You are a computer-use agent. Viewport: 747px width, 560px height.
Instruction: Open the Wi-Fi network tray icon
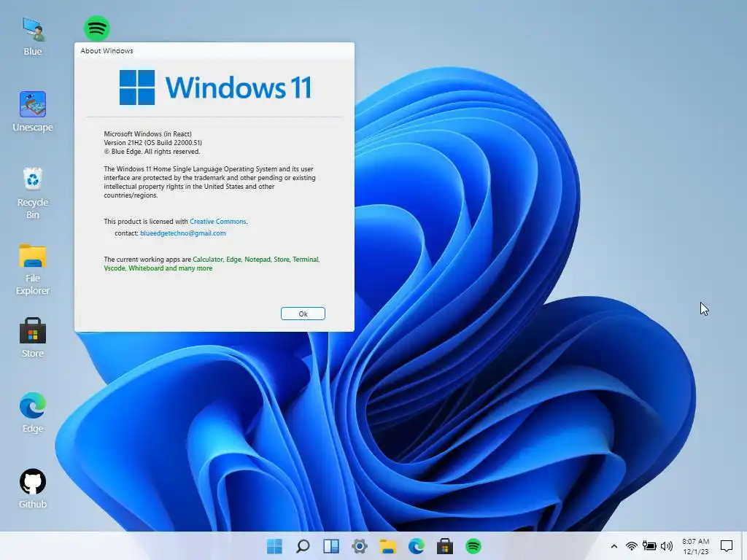(x=632, y=546)
